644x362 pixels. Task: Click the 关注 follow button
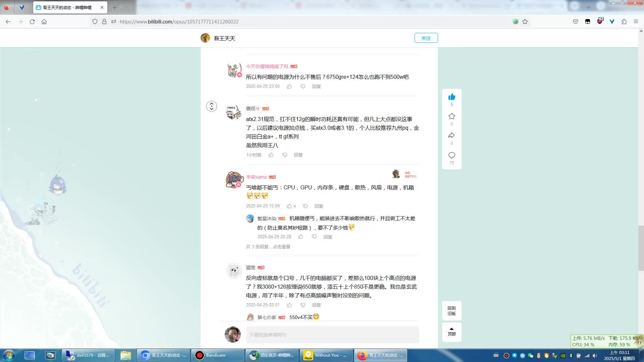coord(426,38)
